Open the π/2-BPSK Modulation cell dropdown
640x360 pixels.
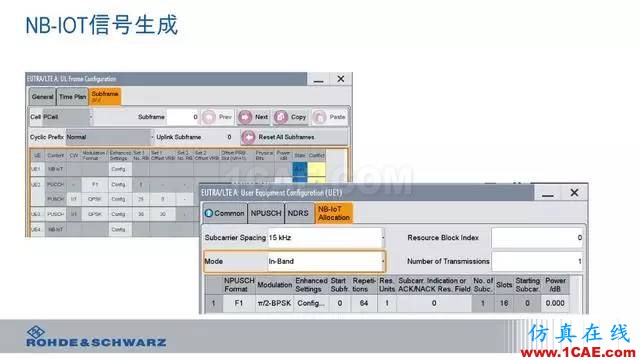tap(274, 303)
